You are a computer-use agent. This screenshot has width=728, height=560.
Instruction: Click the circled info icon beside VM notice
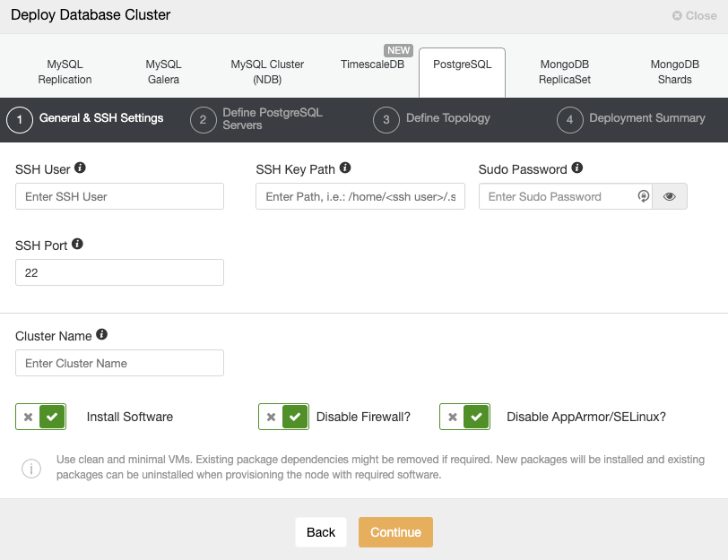(31, 468)
